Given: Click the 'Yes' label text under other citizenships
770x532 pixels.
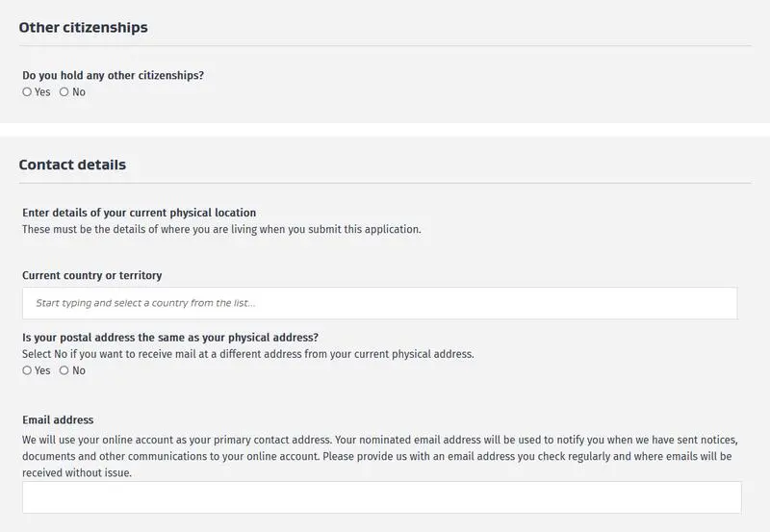Looking at the screenshot, I should (42, 92).
